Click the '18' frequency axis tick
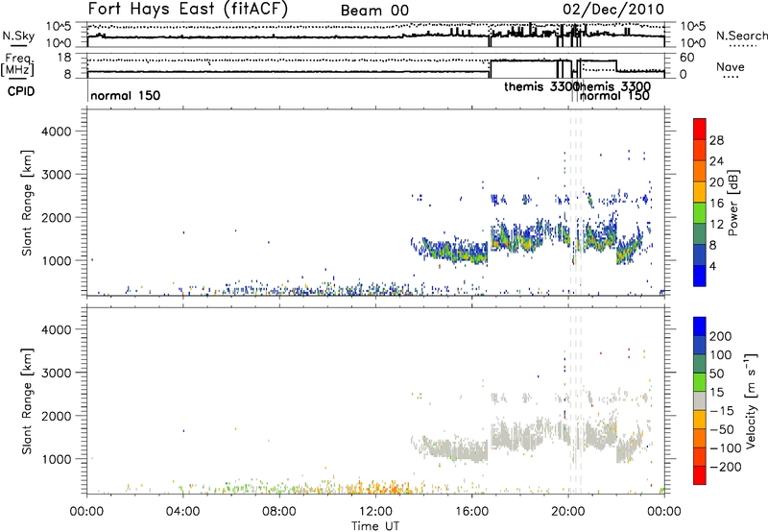 click(x=63, y=58)
